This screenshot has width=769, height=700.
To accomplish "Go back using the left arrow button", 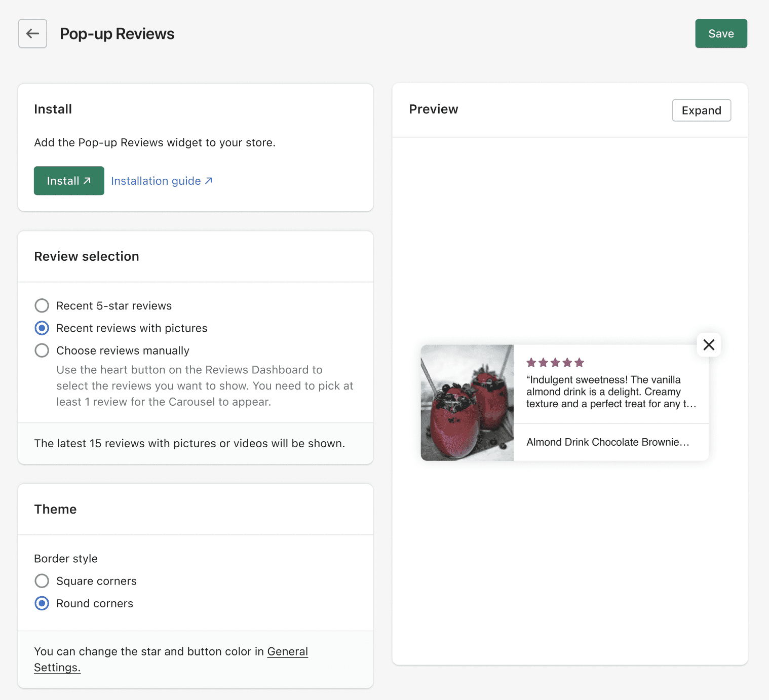I will tap(32, 33).
